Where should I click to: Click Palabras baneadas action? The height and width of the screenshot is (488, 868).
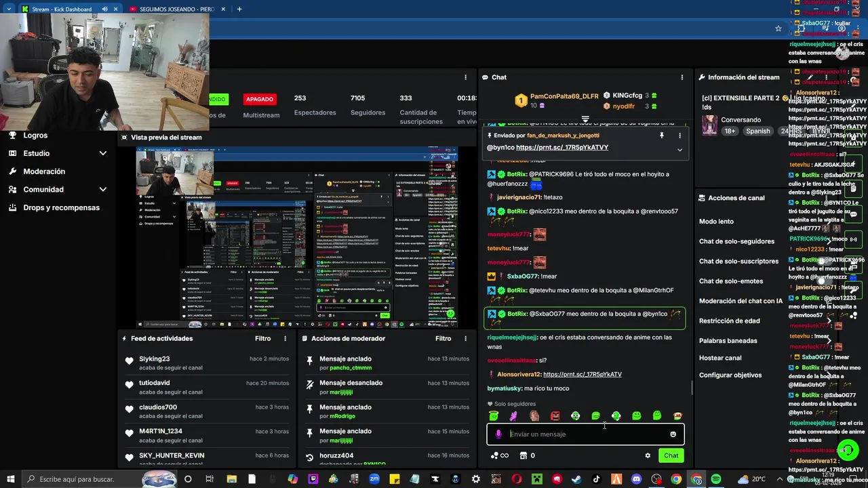coord(728,340)
